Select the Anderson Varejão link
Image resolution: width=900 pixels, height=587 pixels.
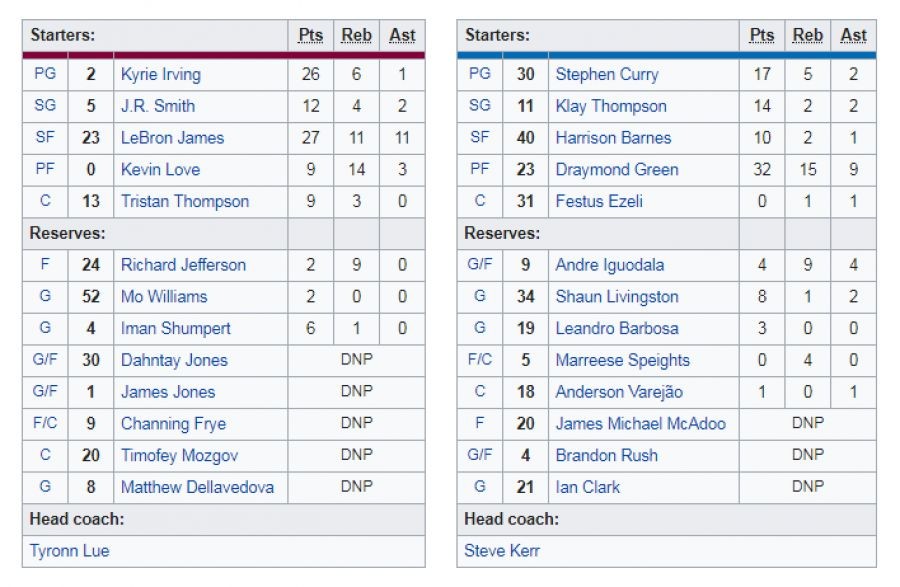619,392
